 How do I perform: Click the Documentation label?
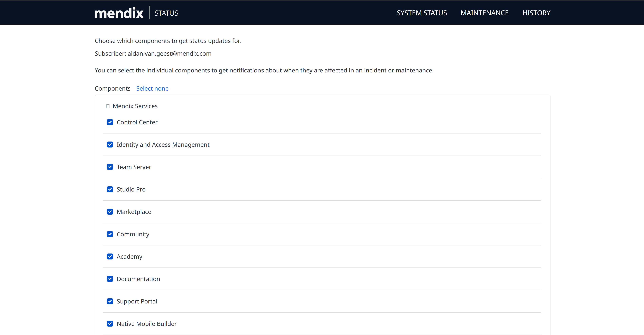pos(138,279)
